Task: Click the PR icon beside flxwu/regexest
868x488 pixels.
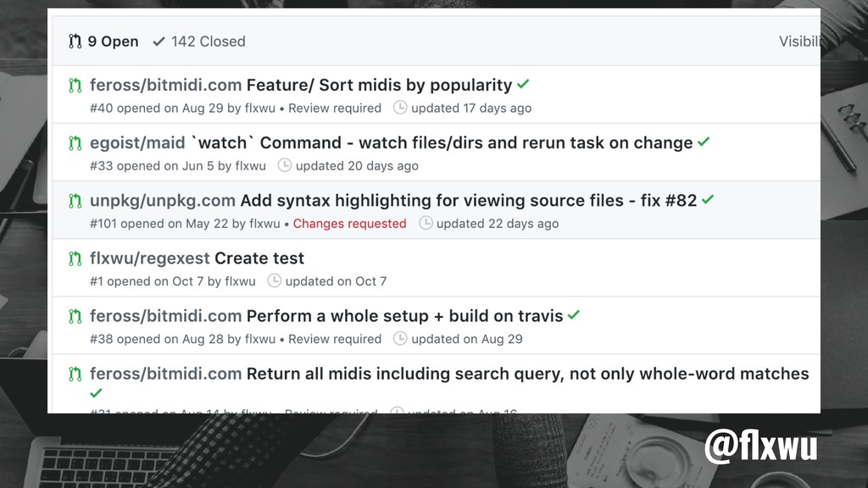Action: (x=75, y=258)
